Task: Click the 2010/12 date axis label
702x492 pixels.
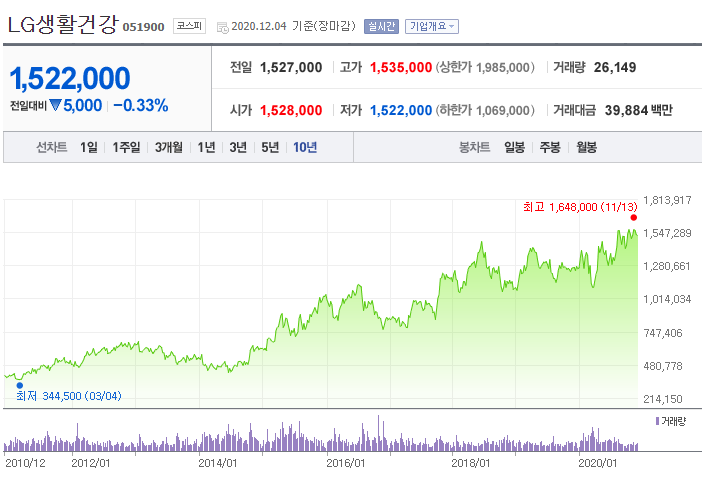Action: 25,463
